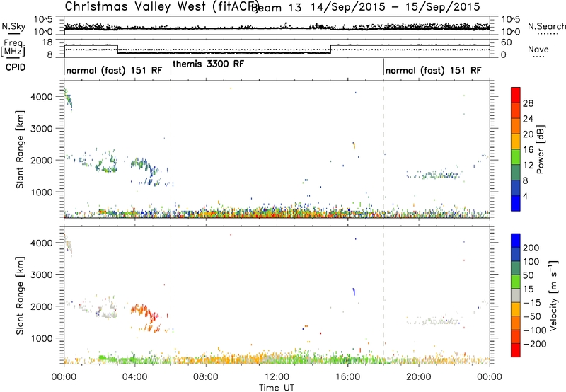Click the green power scatter near 02:30 at 1800 km
This screenshot has height=392, width=566.
(x=107, y=163)
